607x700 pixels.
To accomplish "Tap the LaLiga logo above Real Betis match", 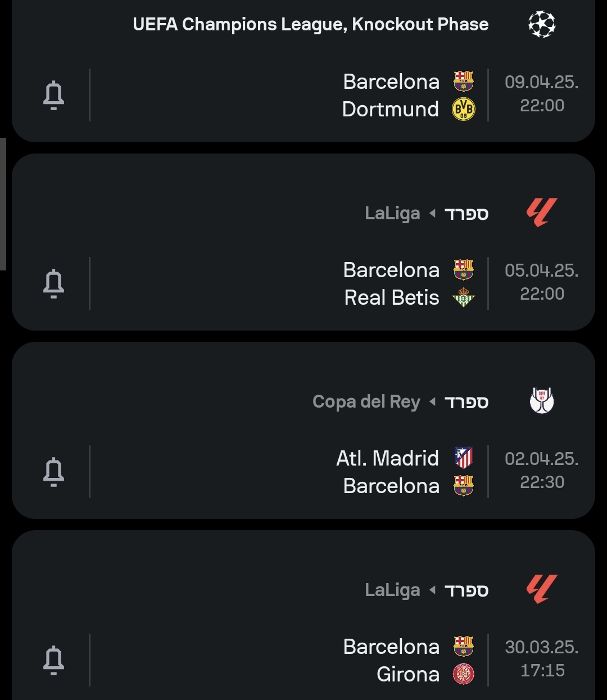I will 542,213.
